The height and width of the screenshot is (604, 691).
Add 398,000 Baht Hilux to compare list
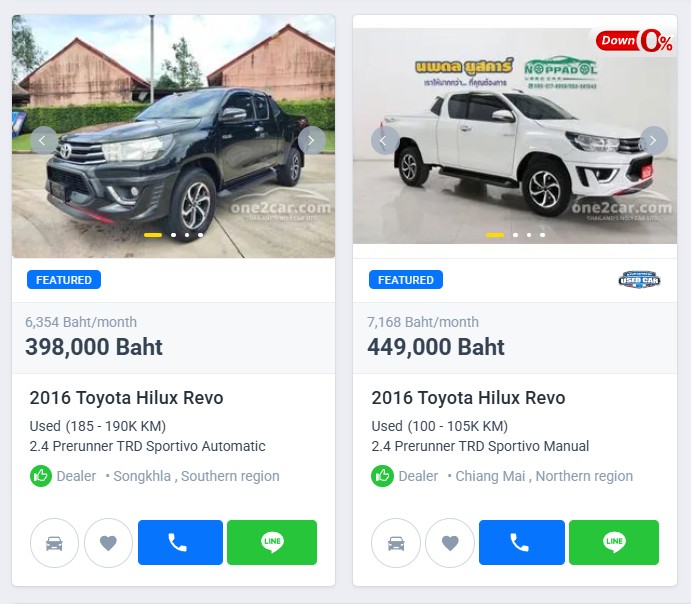coord(54,543)
